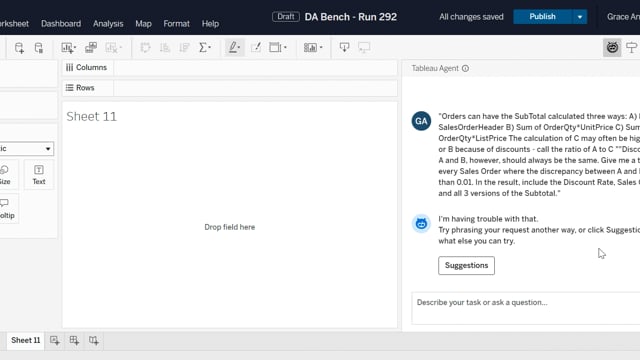Click the Sort Ascending toolbar icon
The width and height of the screenshot is (640, 360).
(165, 48)
